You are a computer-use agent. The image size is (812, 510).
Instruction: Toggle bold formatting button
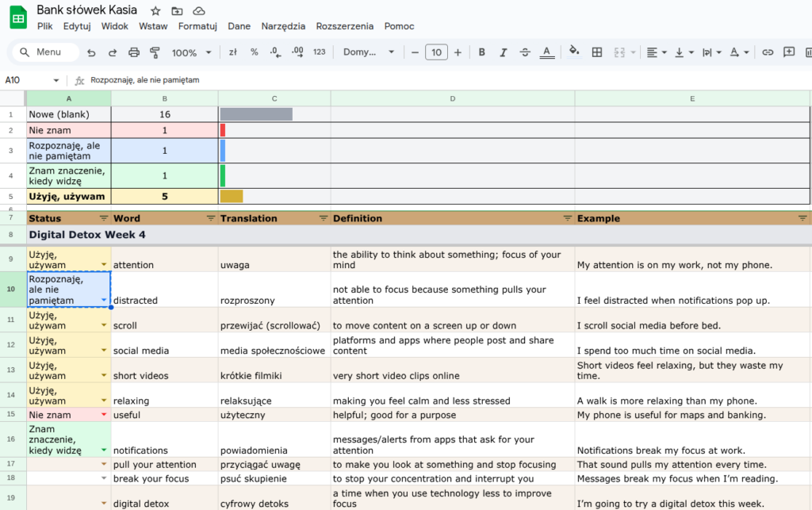pos(481,52)
